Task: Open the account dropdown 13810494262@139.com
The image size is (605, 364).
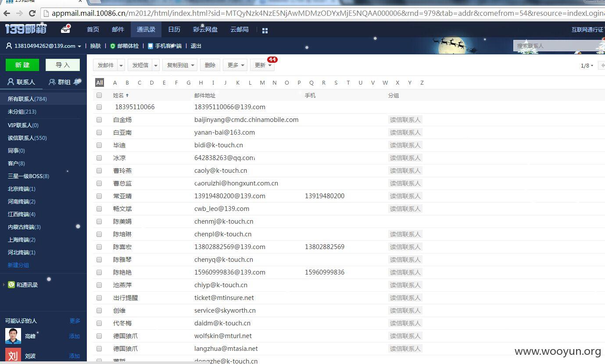Action: (x=48, y=46)
